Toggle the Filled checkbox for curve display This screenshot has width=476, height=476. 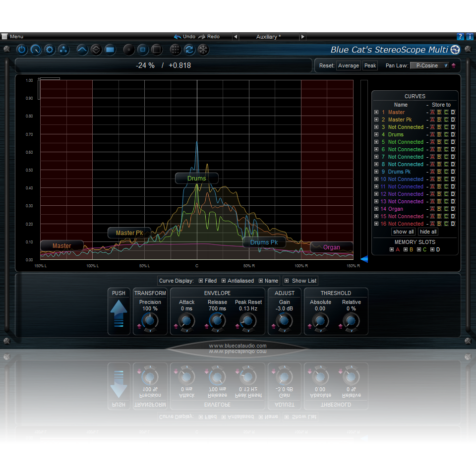point(200,281)
